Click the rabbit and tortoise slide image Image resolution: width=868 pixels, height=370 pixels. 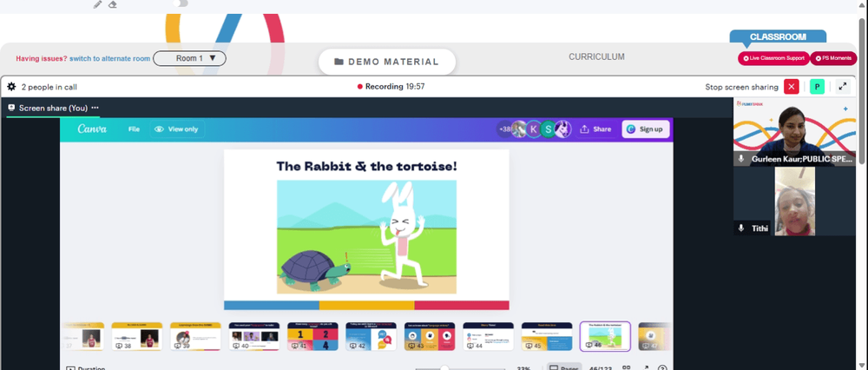pos(366,236)
